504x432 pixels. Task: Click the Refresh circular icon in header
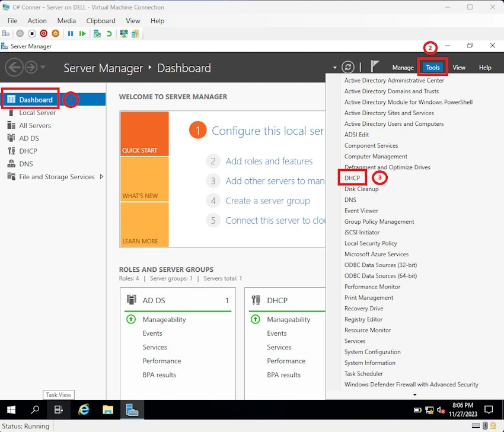(x=348, y=67)
